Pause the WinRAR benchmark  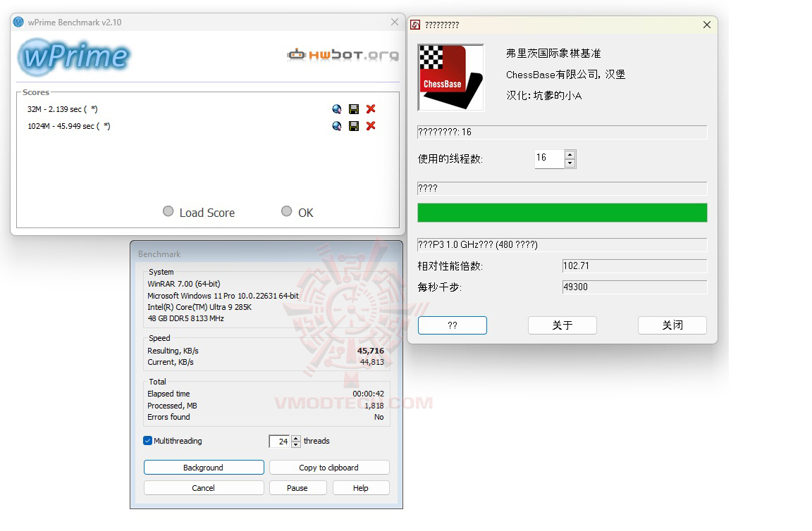click(x=297, y=488)
